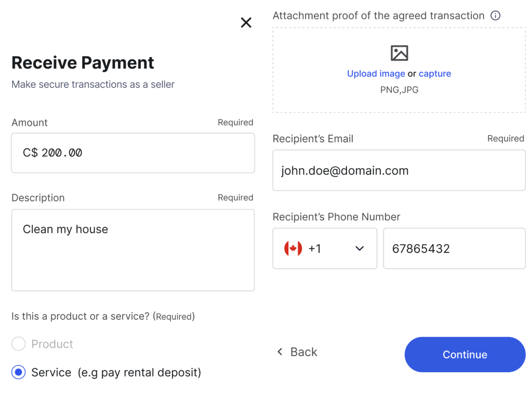Click the info icon beside Attachment proof
532x393 pixels.
[495, 16]
